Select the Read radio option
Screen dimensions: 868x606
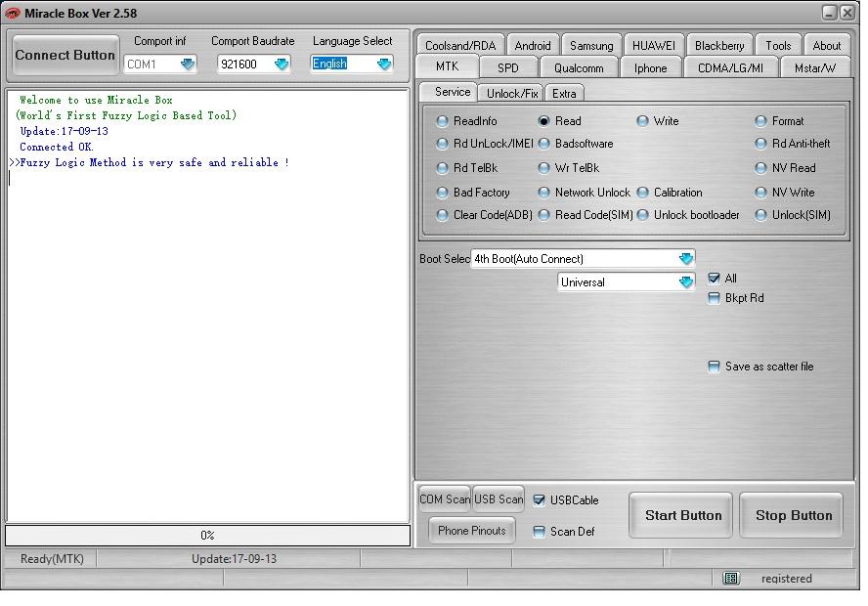click(x=560, y=121)
